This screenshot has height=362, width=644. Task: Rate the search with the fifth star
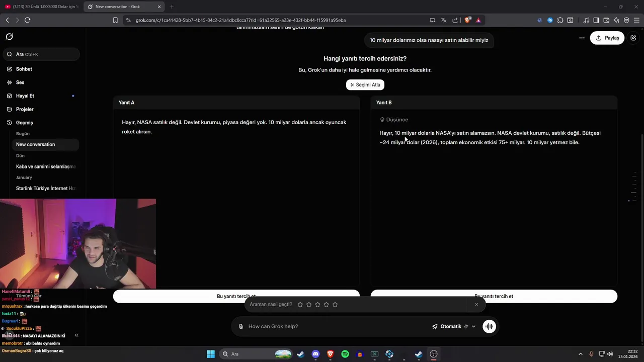[335, 305]
